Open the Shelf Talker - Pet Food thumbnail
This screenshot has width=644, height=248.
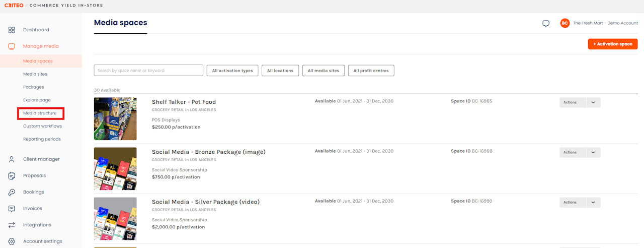click(x=115, y=119)
